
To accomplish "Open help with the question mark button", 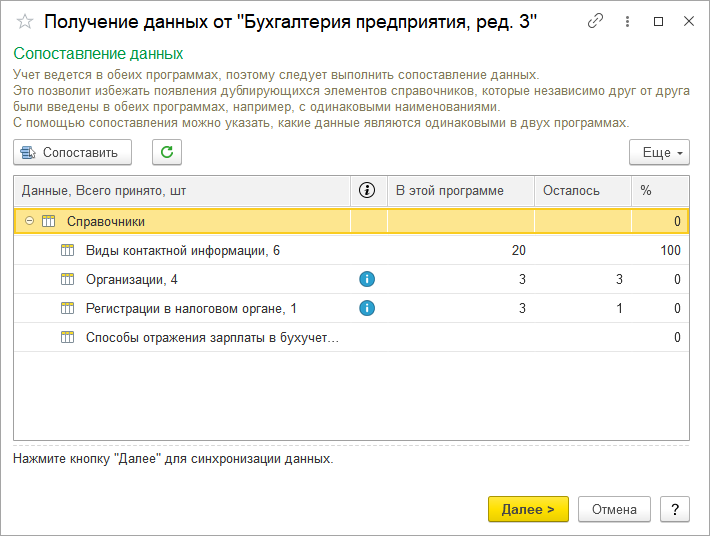I will [x=676, y=509].
